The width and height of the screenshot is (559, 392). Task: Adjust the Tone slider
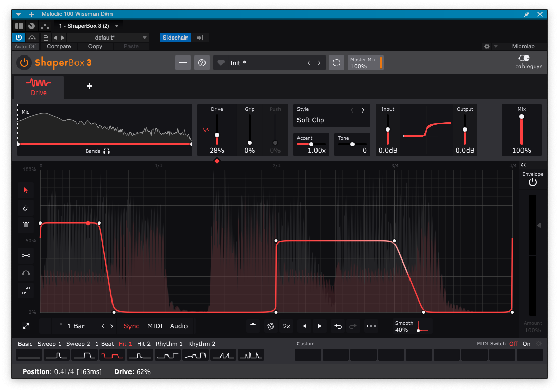point(352,144)
